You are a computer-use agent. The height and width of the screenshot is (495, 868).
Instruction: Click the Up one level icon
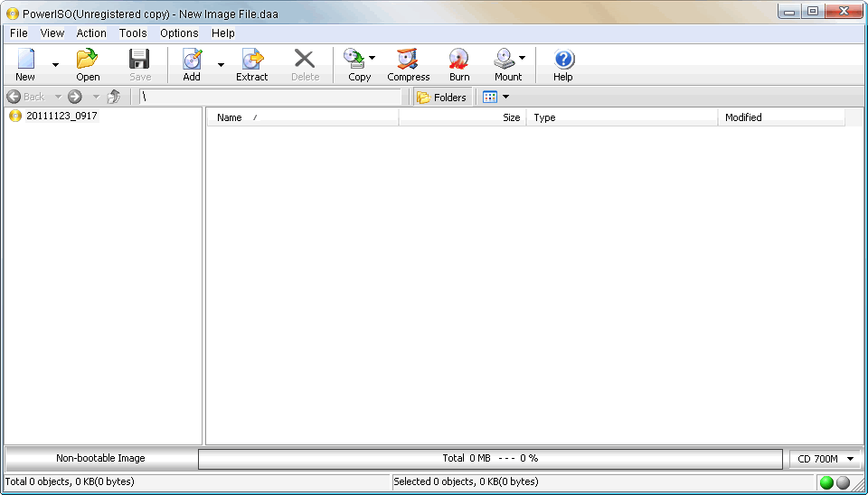point(114,97)
